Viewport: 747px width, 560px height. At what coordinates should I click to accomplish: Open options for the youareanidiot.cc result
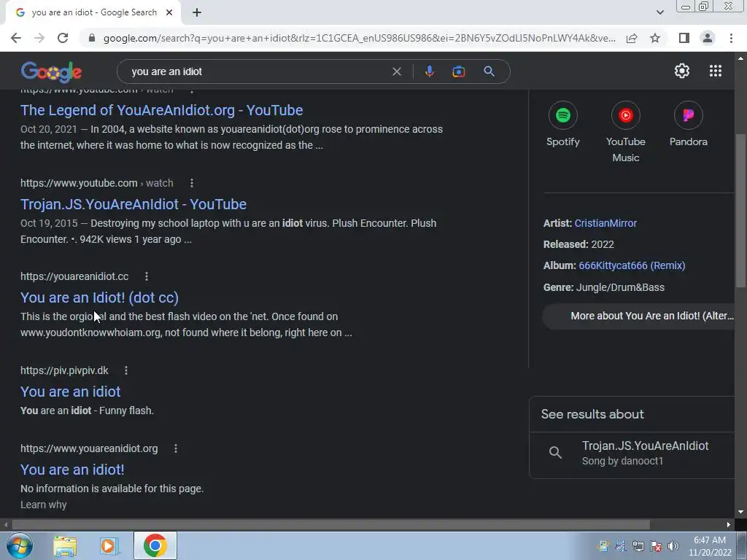pyautogui.click(x=146, y=276)
